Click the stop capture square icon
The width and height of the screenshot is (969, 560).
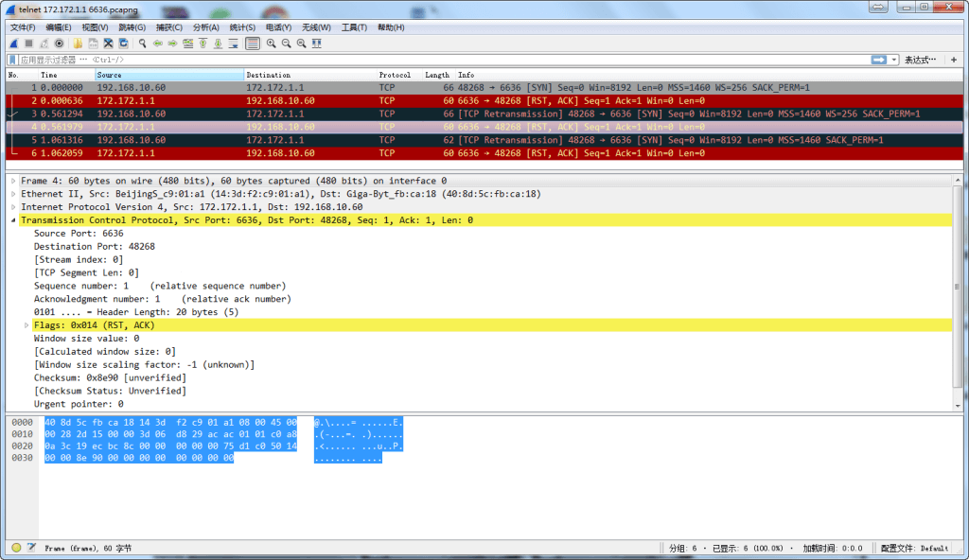coord(28,44)
